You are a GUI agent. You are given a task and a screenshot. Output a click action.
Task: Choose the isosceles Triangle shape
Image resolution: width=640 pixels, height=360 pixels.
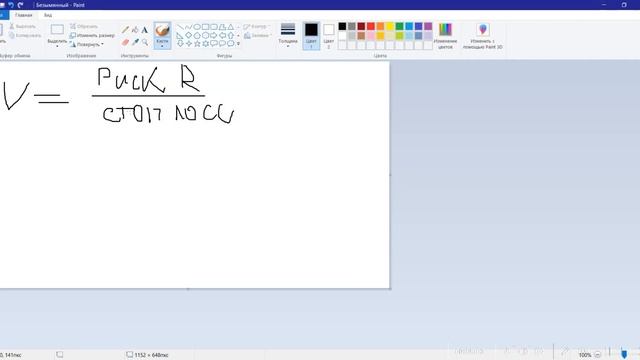pyautogui.click(x=231, y=27)
